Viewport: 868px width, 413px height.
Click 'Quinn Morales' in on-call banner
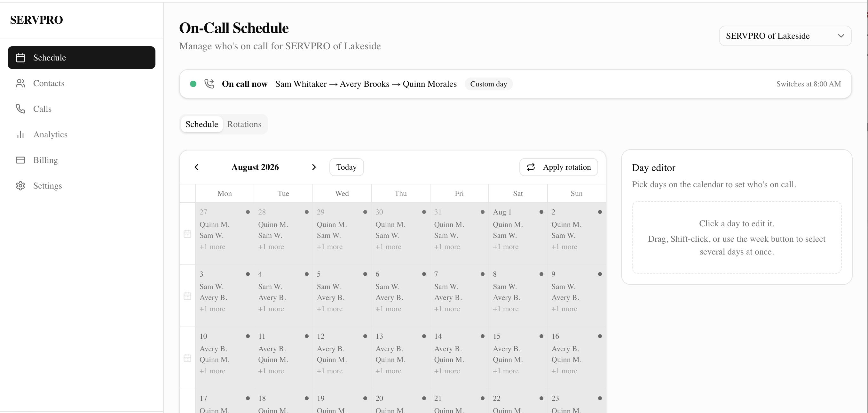coord(430,84)
